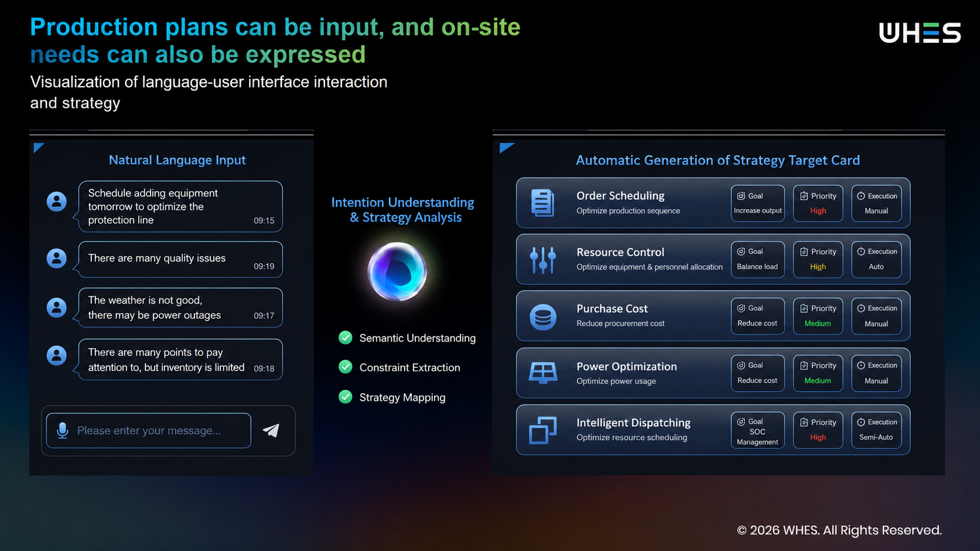
Task: Click Intelligent Dispatching Semi-Auto execution button
Action: coord(876,430)
